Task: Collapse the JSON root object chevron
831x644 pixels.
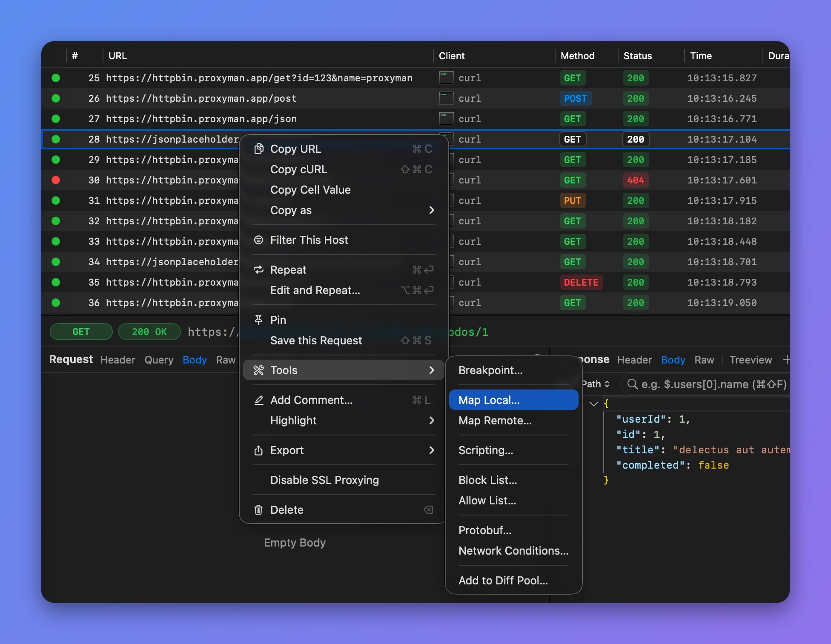Action: click(593, 404)
